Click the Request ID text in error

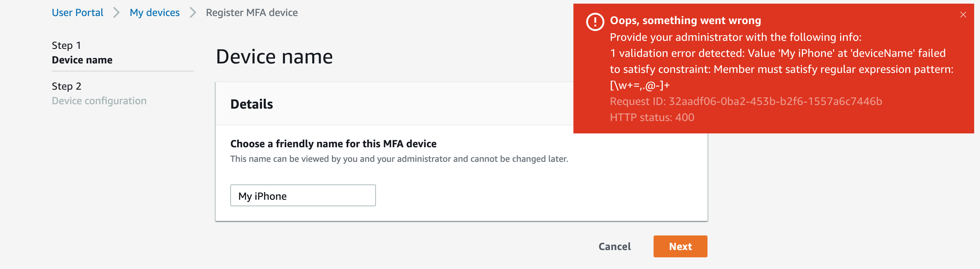point(746,101)
